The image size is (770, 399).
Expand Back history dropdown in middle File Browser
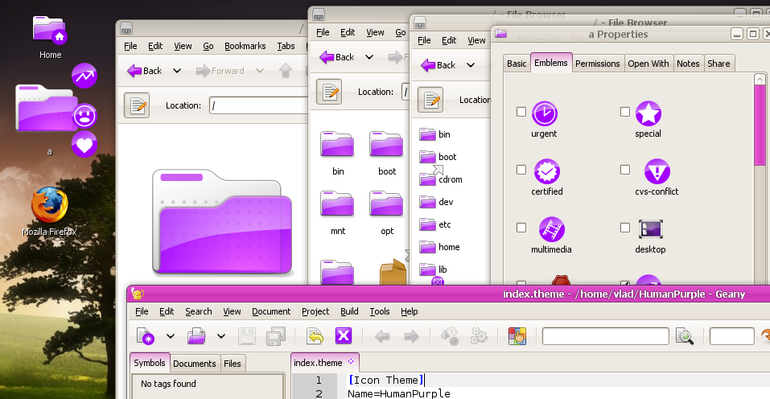pos(369,57)
